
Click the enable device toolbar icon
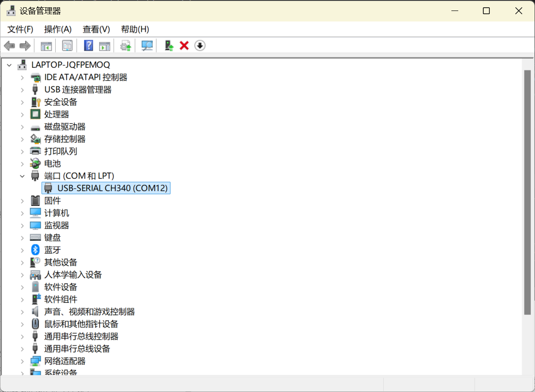click(169, 46)
